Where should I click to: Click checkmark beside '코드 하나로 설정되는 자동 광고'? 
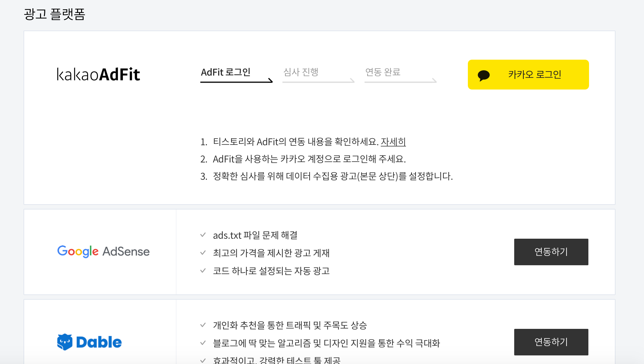pyautogui.click(x=203, y=271)
